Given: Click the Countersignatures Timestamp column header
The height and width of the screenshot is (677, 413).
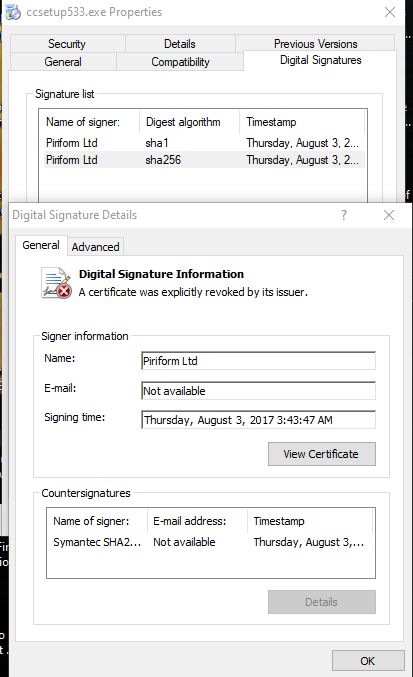Looking at the screenshot, I should pyautogui.click(x=310, y=521).
